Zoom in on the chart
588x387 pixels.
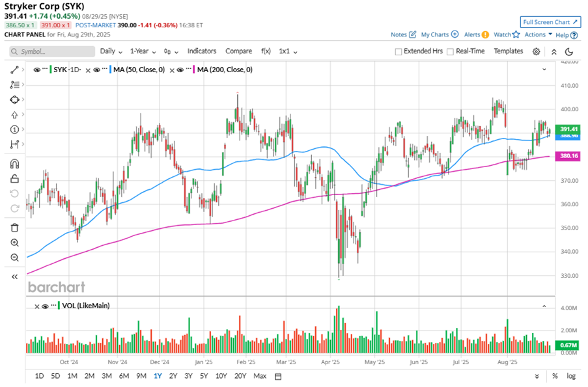coord(14,243)
